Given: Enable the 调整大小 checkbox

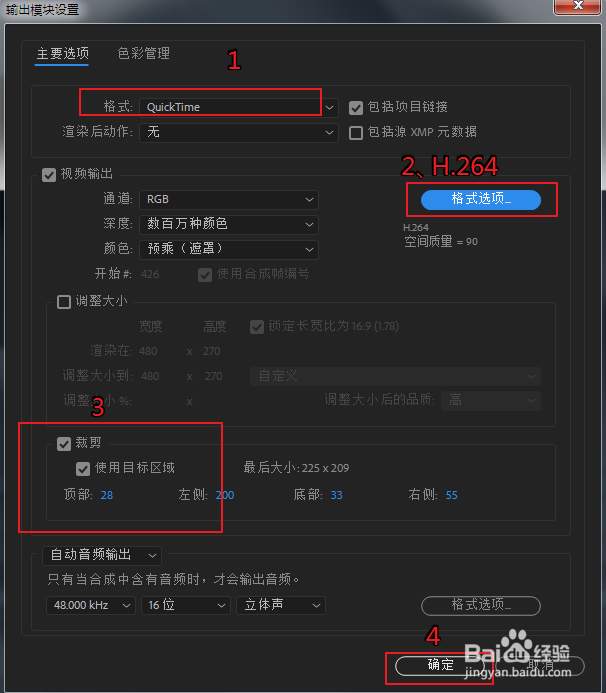Looking at the screenshot, I should click(x=64, y=302).
